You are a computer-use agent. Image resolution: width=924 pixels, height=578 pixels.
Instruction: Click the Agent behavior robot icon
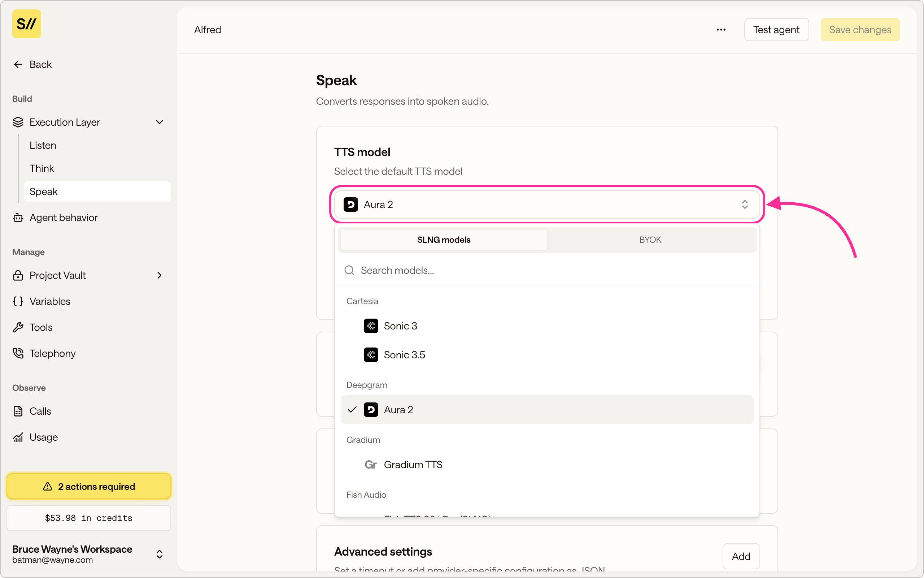coord(18,217)
